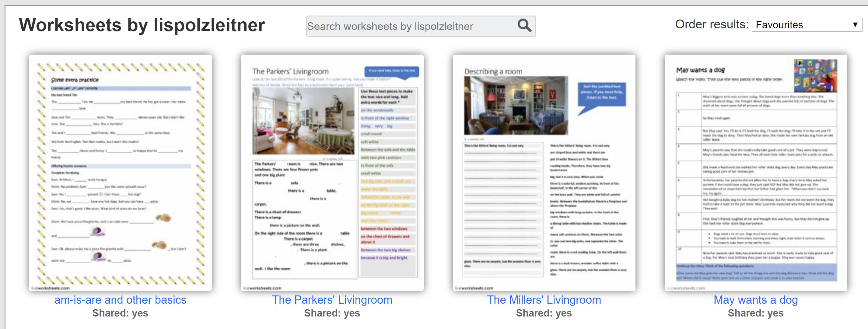Open the Order results Favourites dropdown
868x329 pixels.
click(806, 25)
